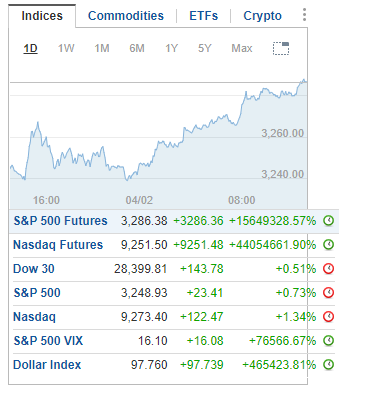Open the Nasdaq Futures link
Screen dimensions: 366x395
(58, 245)
